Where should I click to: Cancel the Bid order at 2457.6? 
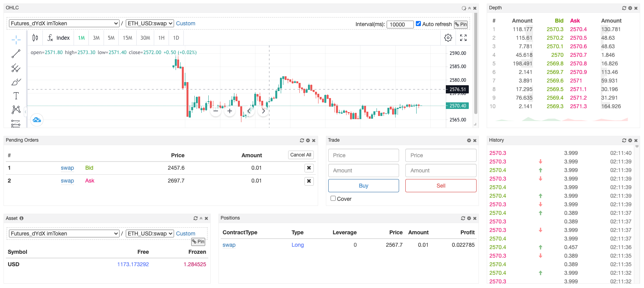(309, 168)
